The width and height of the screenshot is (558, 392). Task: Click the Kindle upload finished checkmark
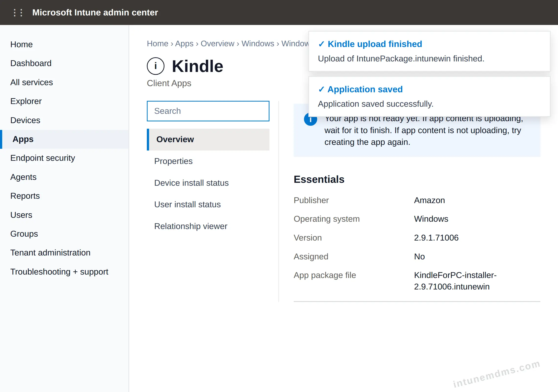point(321,44)
